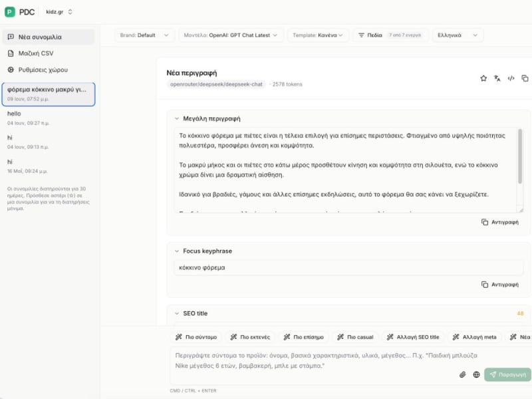Open the Μοντέλο model dropdown
Image resolution: width=532 pixels, height=399 pixels.
pos(231,35)
